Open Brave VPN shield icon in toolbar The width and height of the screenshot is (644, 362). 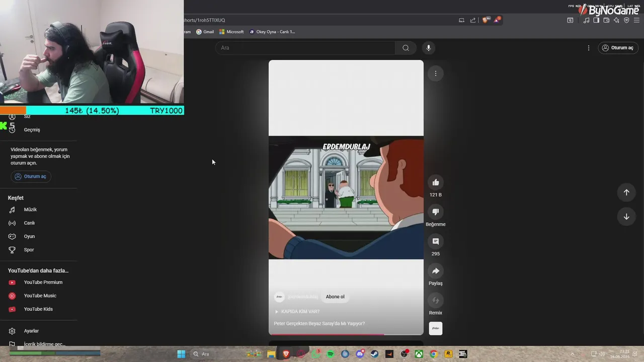(x=626, y=20)
